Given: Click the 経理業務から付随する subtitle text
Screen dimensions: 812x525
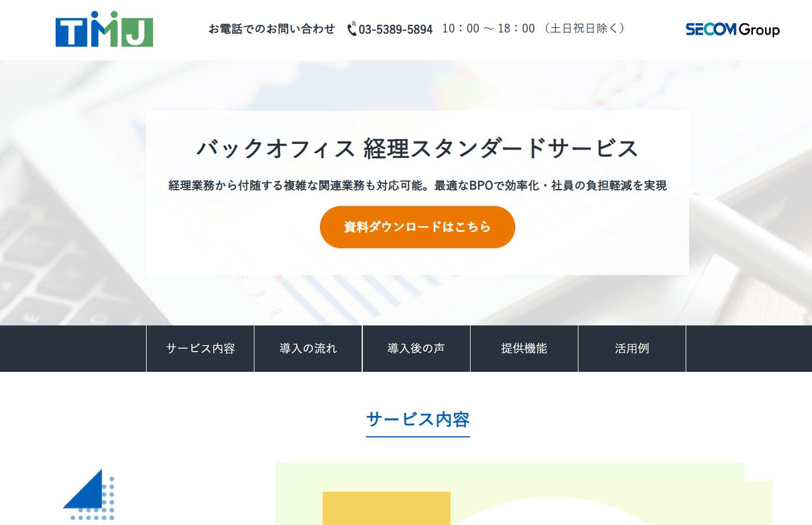Looking at the screenshot, I should pyautogui.click(x=417, y=186).
